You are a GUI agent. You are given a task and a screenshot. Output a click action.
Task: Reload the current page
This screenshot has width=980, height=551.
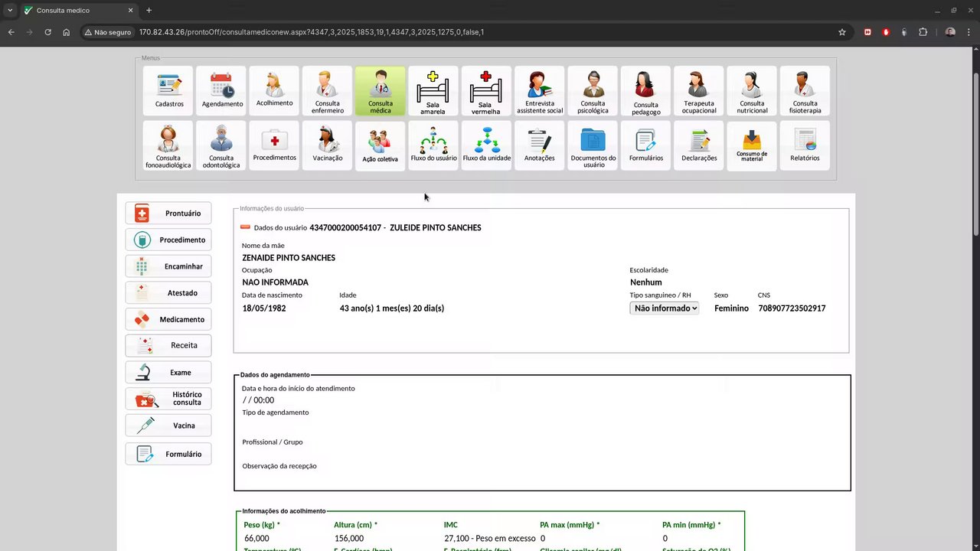pyautogui.click(x=48, y=32)
